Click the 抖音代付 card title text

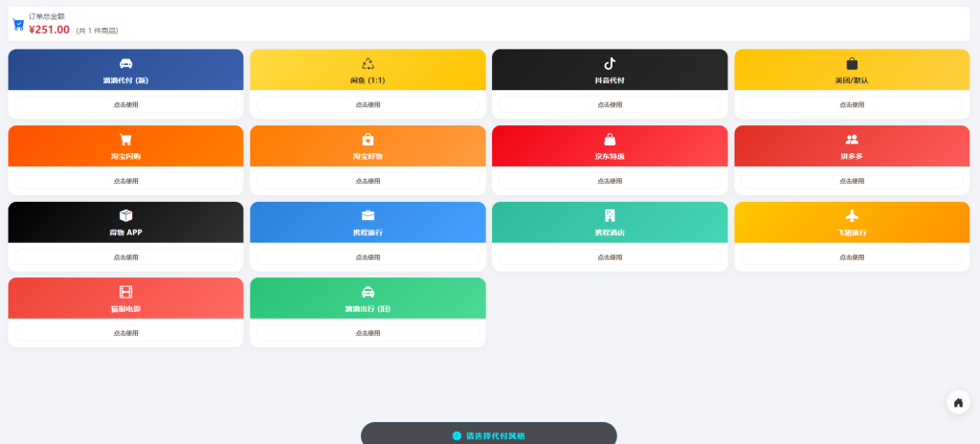(610, 80)
